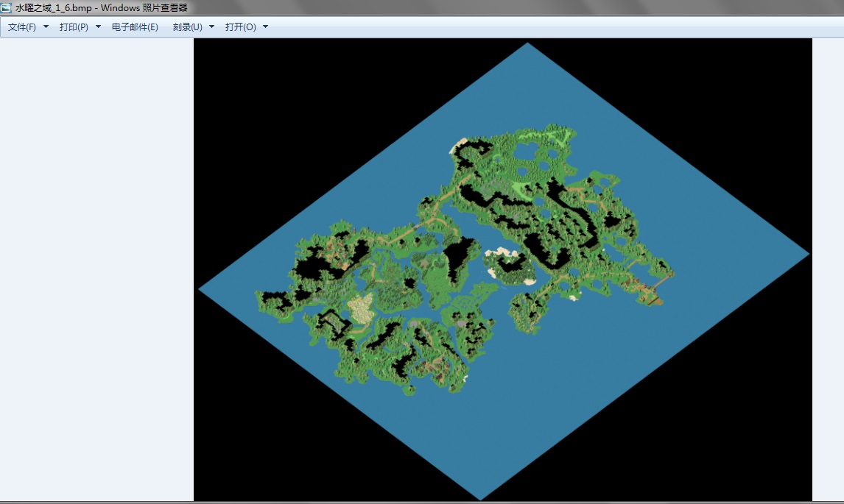
Task: Open the 刻录(U) menu
Action: point(187,27)
